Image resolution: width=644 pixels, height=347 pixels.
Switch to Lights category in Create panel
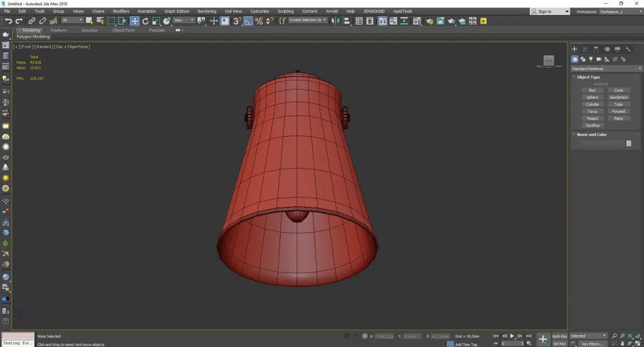click(591, 59)
